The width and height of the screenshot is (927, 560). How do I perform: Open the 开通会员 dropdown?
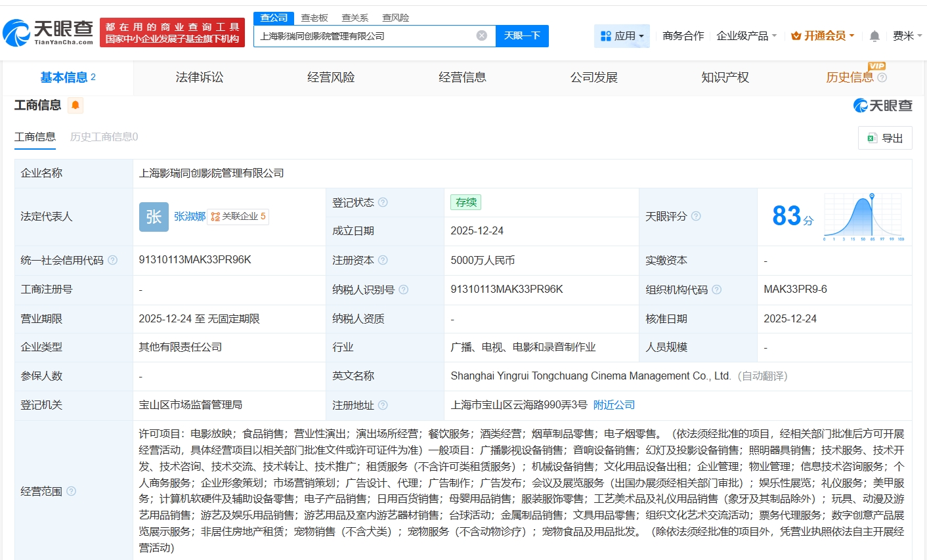point(823,36)
